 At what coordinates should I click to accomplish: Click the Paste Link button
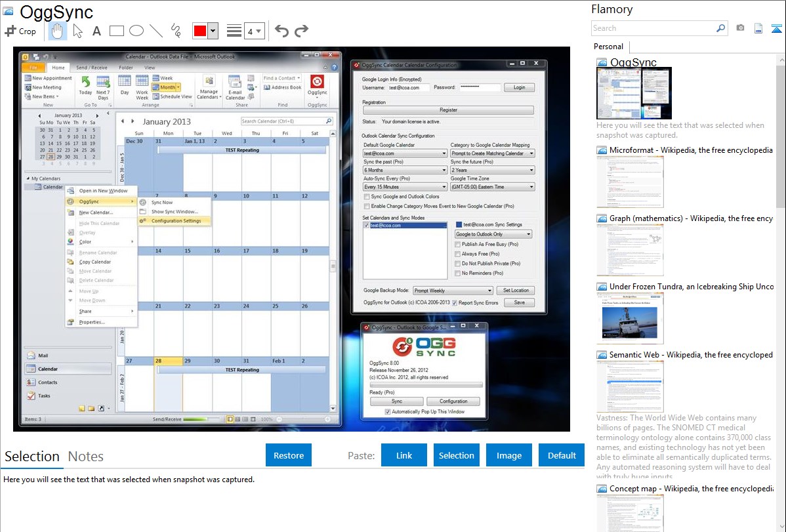pos(404,455)
